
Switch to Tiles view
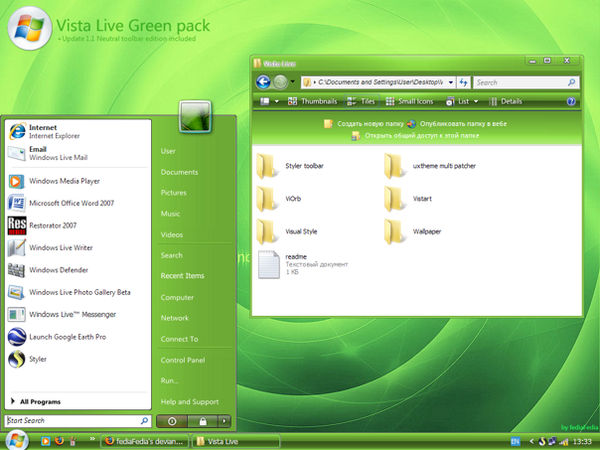361,101
